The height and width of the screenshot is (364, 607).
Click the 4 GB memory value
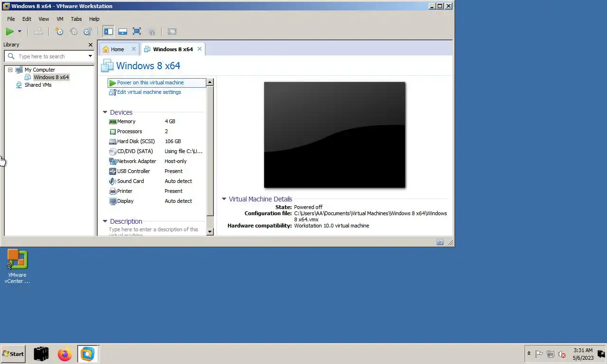[x=170, y=121]
